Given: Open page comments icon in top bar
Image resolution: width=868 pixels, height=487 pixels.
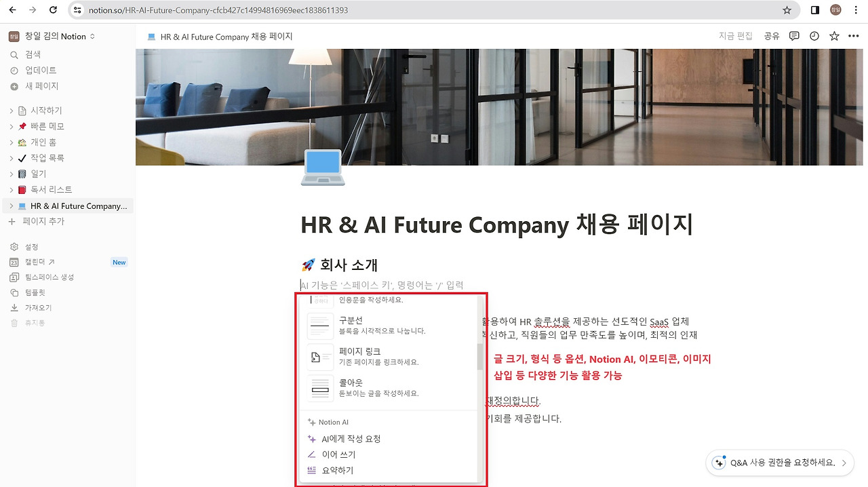Looking at the screenshot, I should (x=794, y=37).
